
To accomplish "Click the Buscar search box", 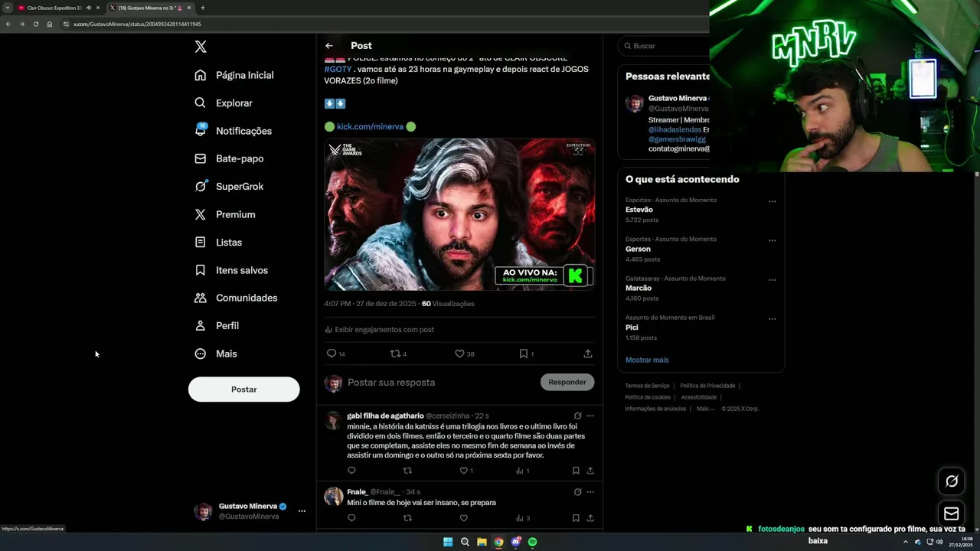I will 664,46.
